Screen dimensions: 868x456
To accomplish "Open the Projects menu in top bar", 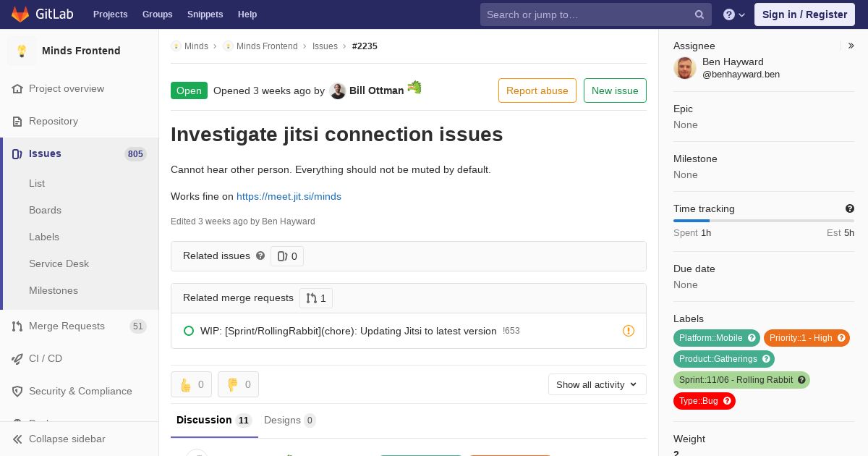I will tap(110, 14).
